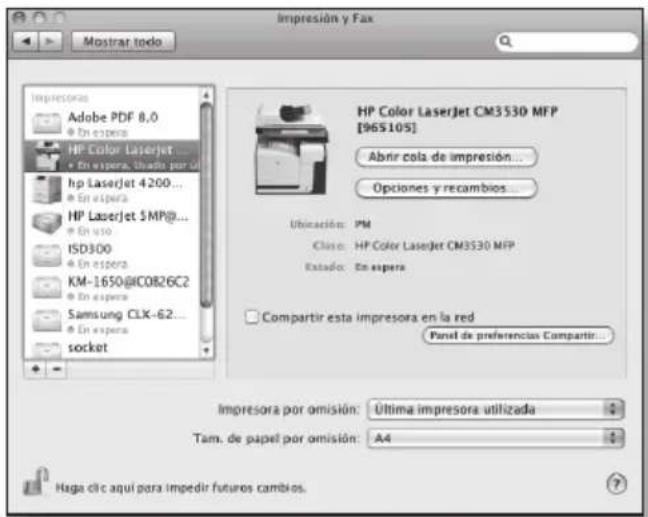
Task: Open Abrir cola de impresión
Action: click(x=446, y=157)
